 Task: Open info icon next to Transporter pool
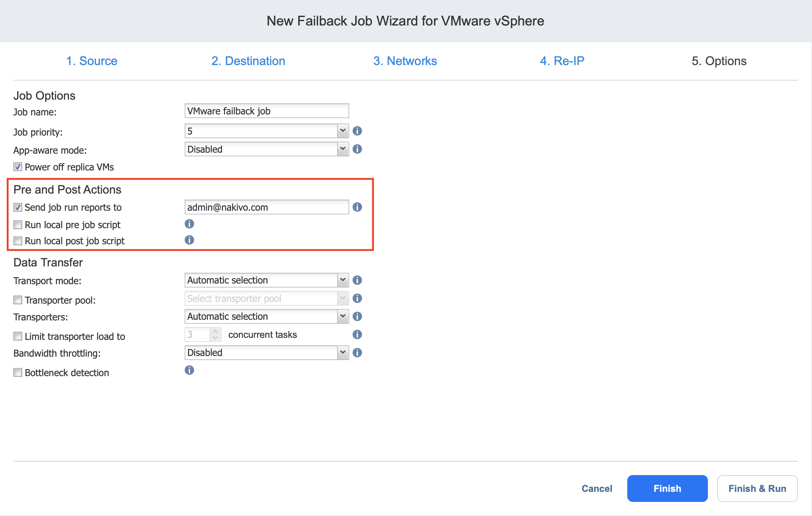point(357,298)
